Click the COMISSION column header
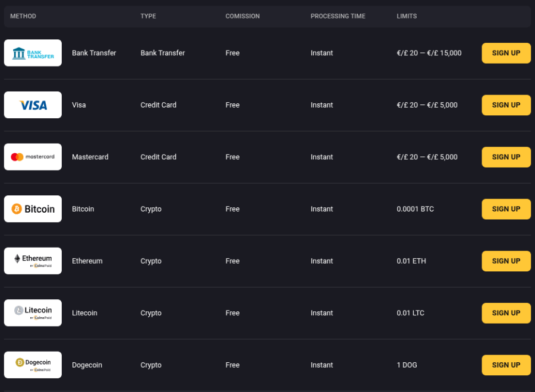This screenshot has width=535, height=392. pyautogui.click(x=243, y=16)
